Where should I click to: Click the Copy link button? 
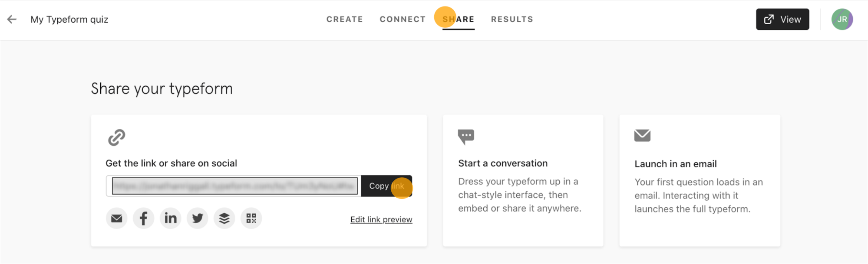386,186
